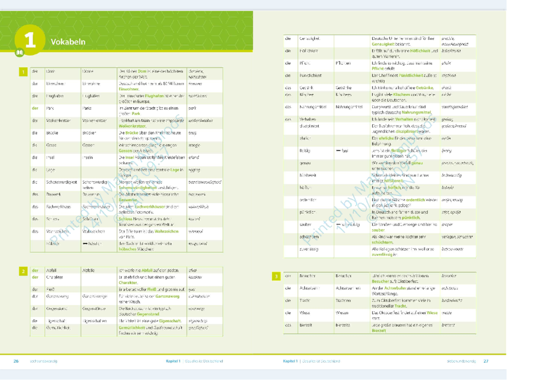Click the antonym arrow before faul

tap(338, 151)
